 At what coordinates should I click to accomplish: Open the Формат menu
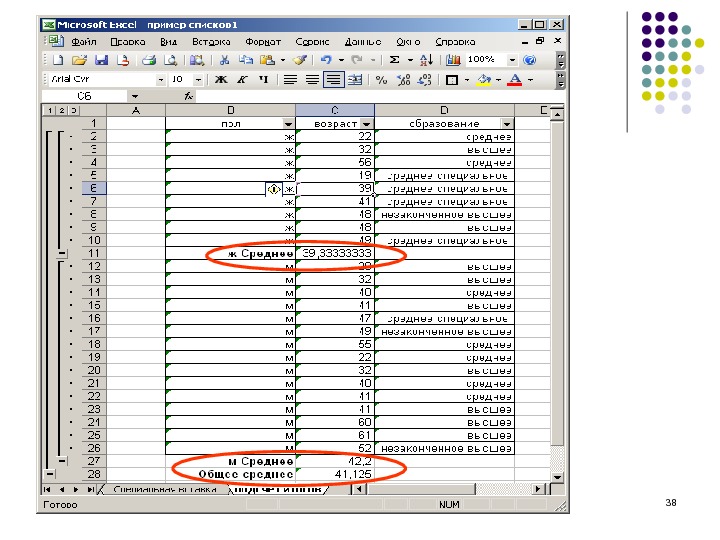coord(263,42)
